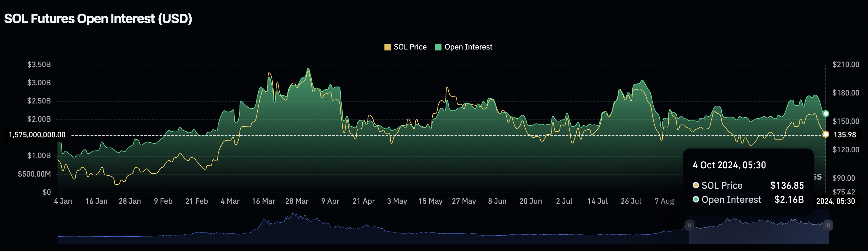Click the 1,575,000,000.00 crosshair label
Viewport: 868px width, 251px height.
tap(37, 135)
